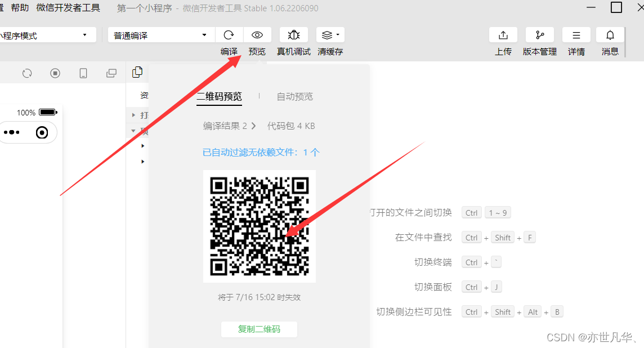Open 版本管理 via the branch icon
This screenshot has width=644, height=348.
540,35
